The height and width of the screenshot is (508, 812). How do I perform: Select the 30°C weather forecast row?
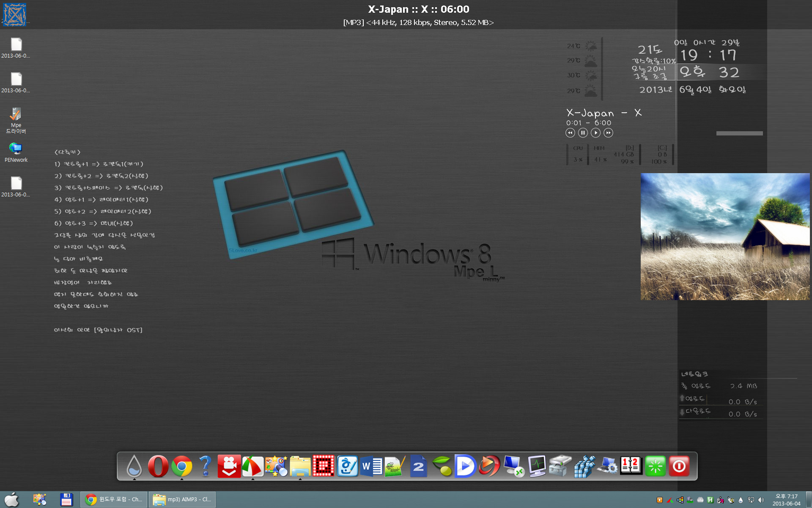[582, 75]
